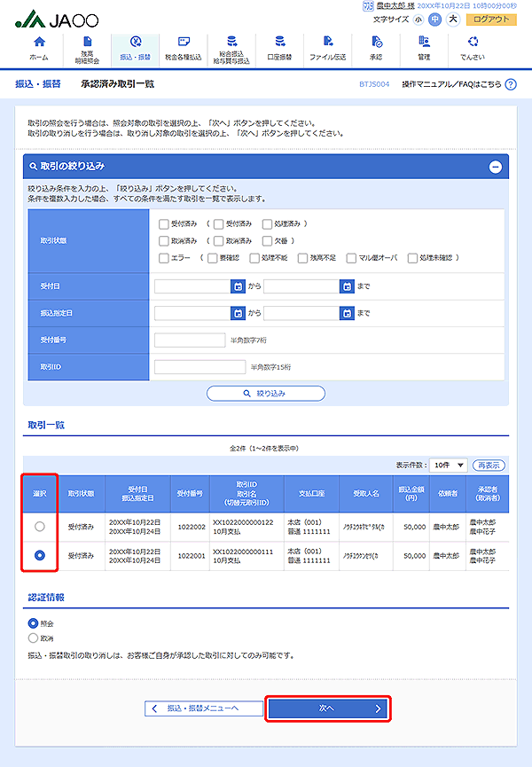Click the ログアウト button
This screenshot has height=767, width=532.
click(491, 20)
